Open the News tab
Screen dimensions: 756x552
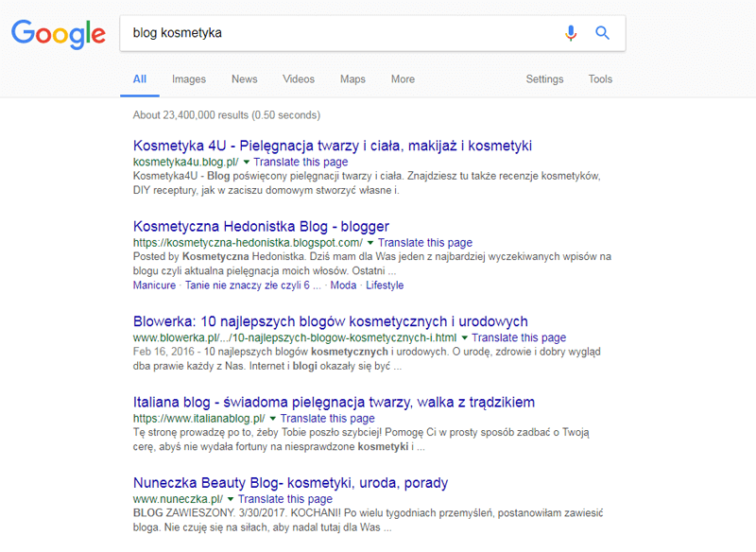click(x=245, y=79)
